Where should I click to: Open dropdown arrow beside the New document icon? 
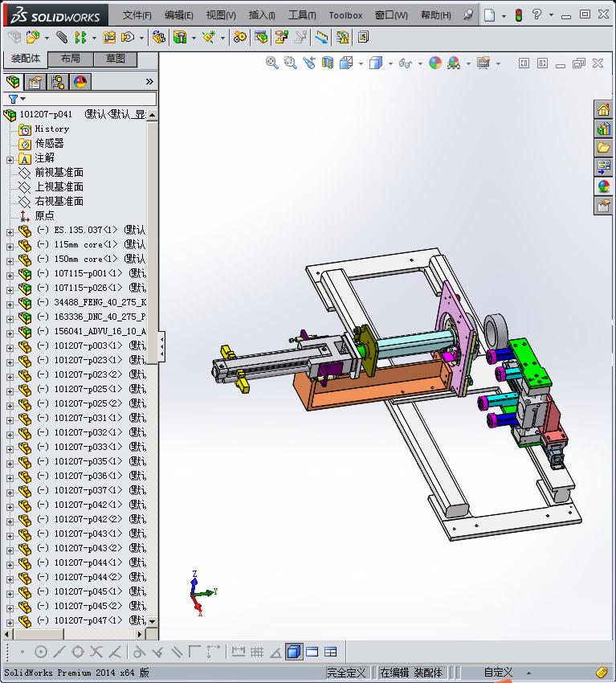[x=504, y=16]
